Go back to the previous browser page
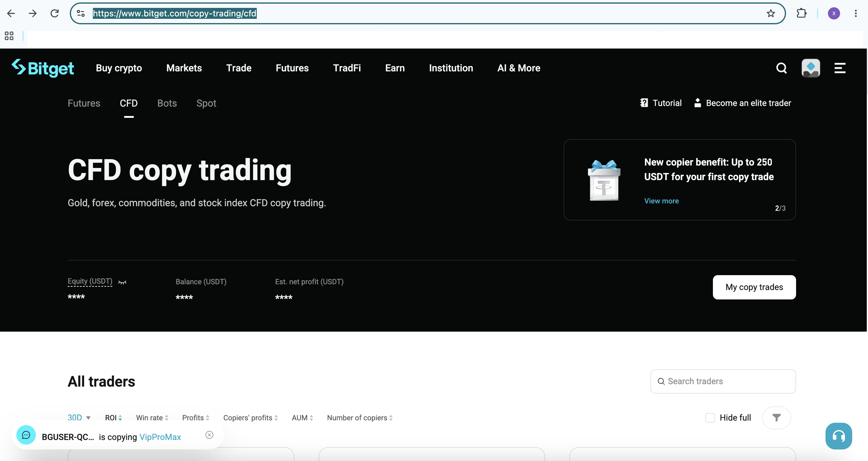The image size is (868, 461). click(x=11, y=13)
